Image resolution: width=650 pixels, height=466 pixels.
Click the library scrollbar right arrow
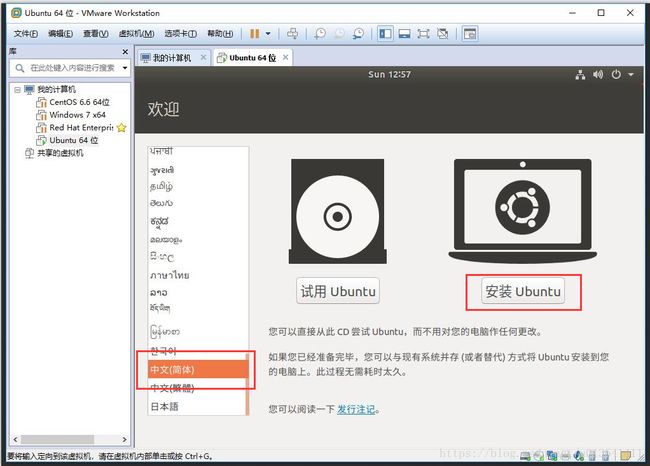124,439
